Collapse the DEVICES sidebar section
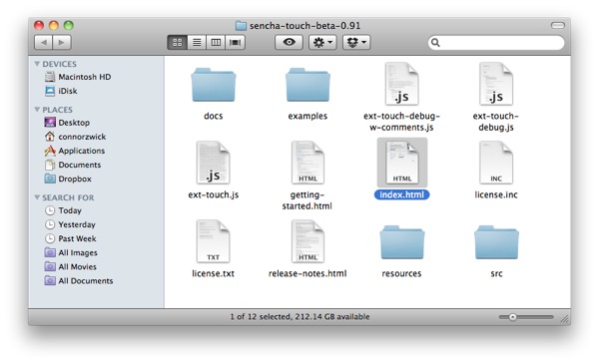Screen dimensions: 599x364 click(x=37, y=64)
